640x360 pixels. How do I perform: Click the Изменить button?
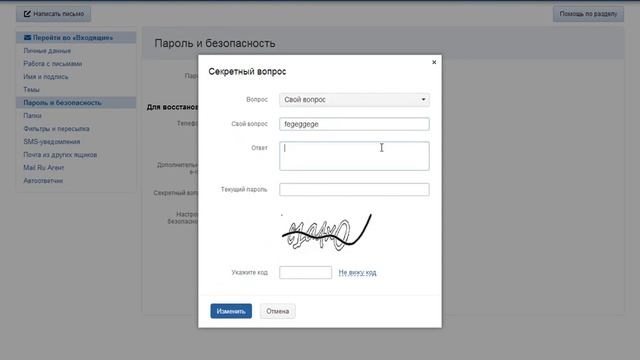(231, 311)
